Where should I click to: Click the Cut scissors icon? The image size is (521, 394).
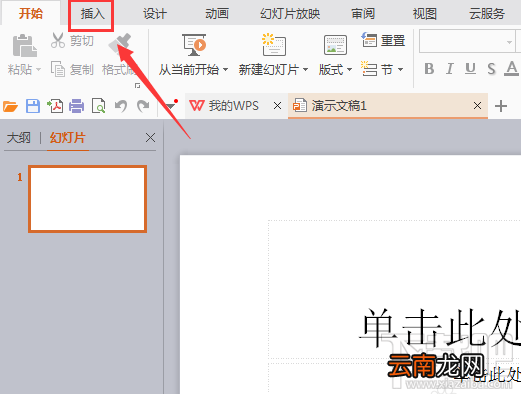tap(58, 41)
